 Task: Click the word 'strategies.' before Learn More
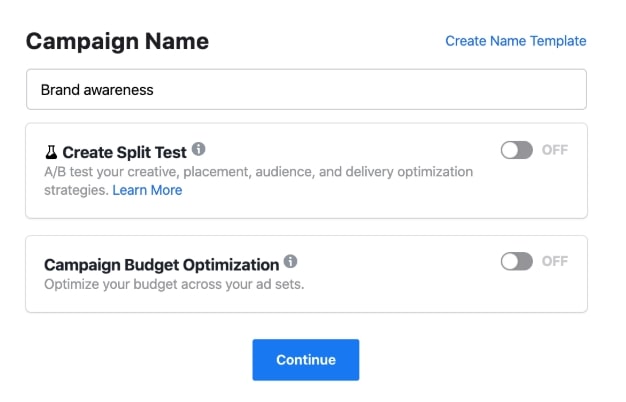[76, 190]
